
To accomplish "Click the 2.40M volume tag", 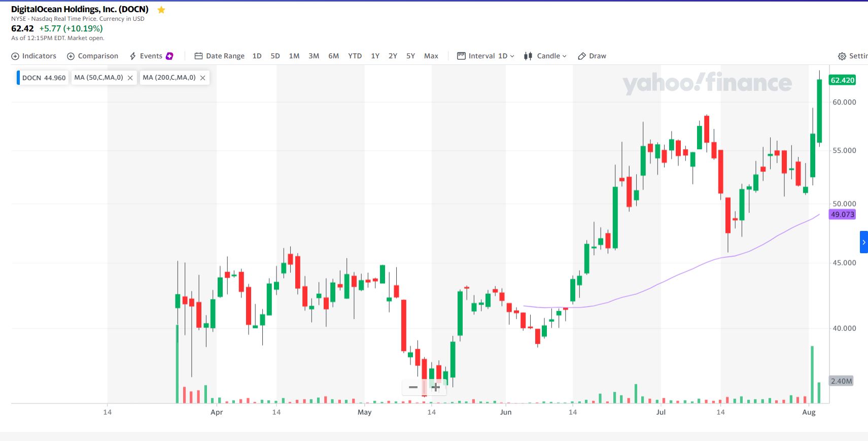I will coord(841,381).
